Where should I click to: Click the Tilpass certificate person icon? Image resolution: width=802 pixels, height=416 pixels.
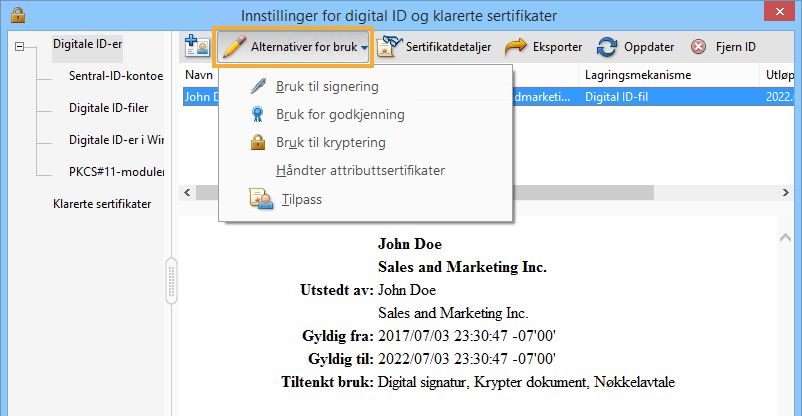point(261,199)
